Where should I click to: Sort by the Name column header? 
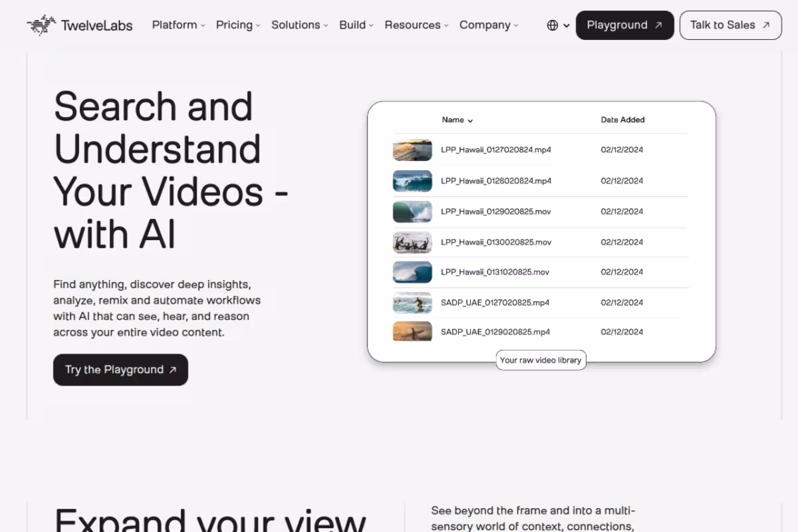click(x=458, y=120)
